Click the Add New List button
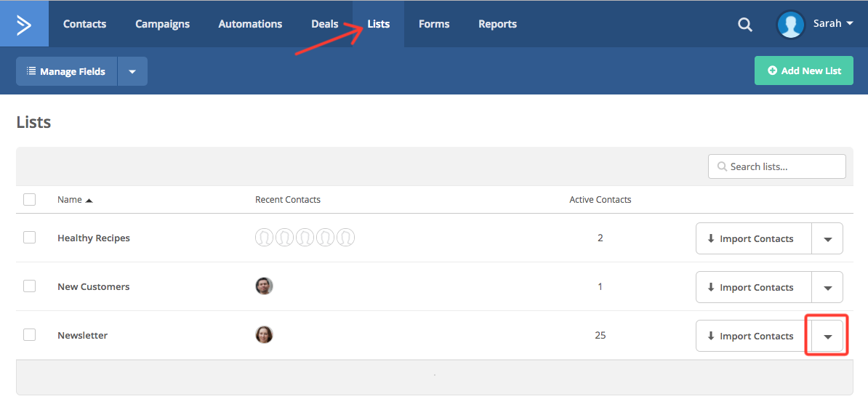This screenshot has height=407, width=868. click(x=803, y=71)
